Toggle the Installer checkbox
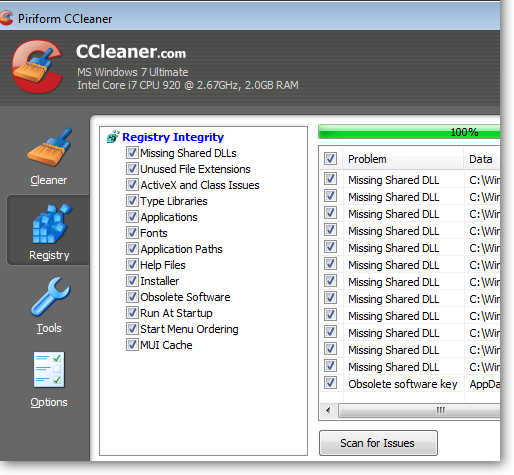 pyautogui.click(x=132, y=281)
